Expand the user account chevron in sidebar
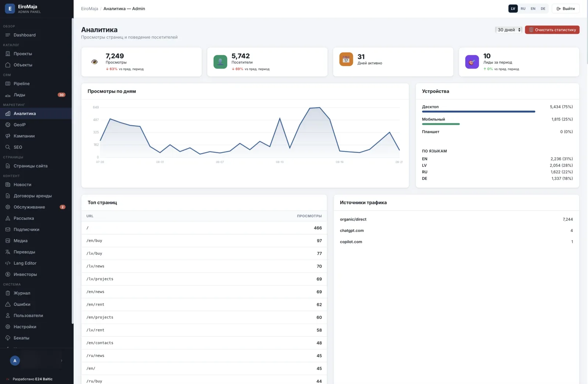 61,361
